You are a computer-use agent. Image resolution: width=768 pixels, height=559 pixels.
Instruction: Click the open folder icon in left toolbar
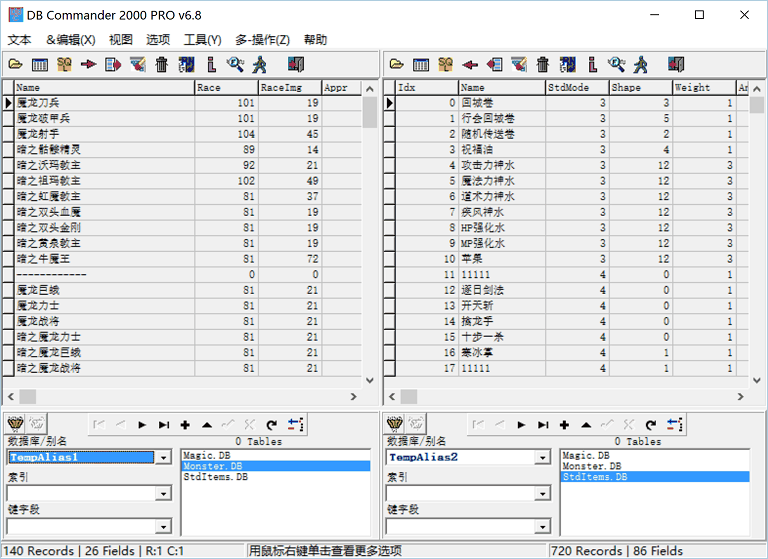[x=15, y=65]
